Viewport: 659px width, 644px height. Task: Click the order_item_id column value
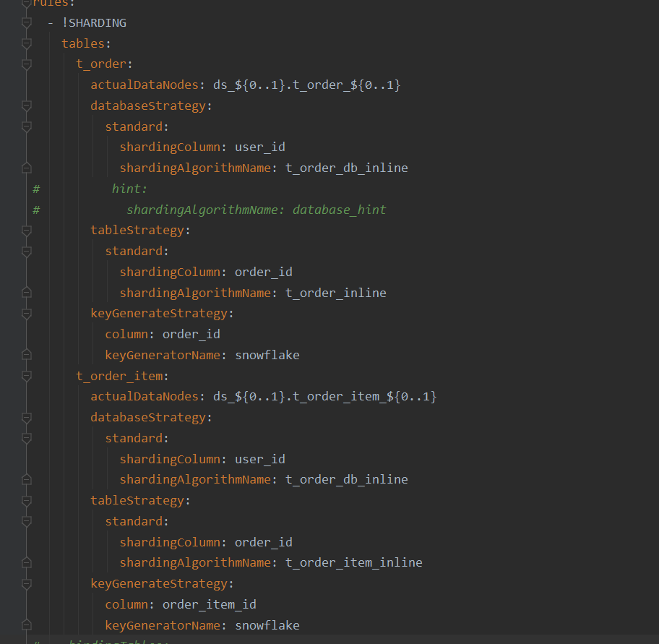(x=209, y=604)
